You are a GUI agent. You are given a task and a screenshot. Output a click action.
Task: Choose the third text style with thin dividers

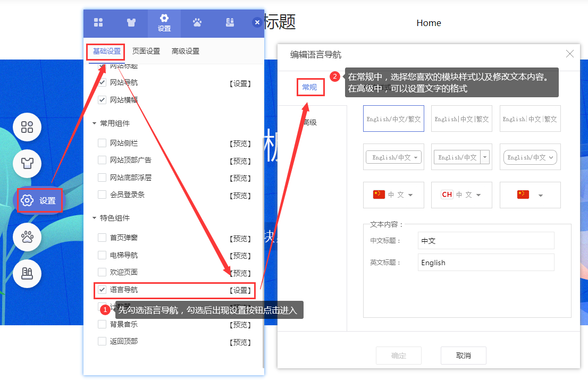[530, 119]
